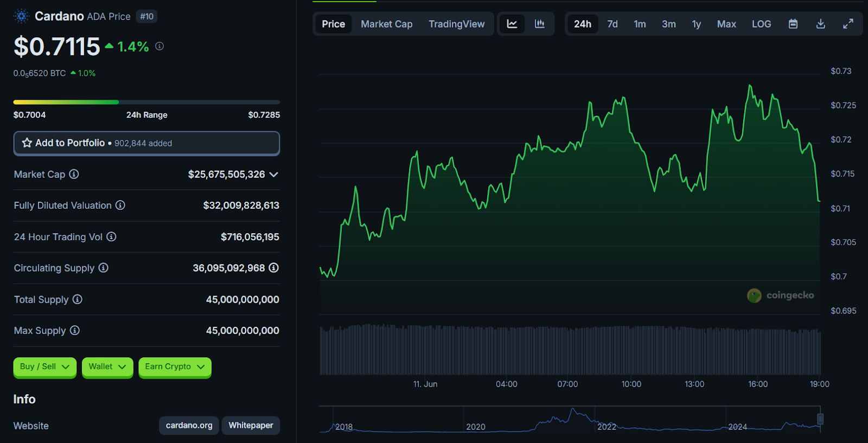Open the cardano.org website link
The width and height of the screenshot is (868, 443).
(189, 425)
